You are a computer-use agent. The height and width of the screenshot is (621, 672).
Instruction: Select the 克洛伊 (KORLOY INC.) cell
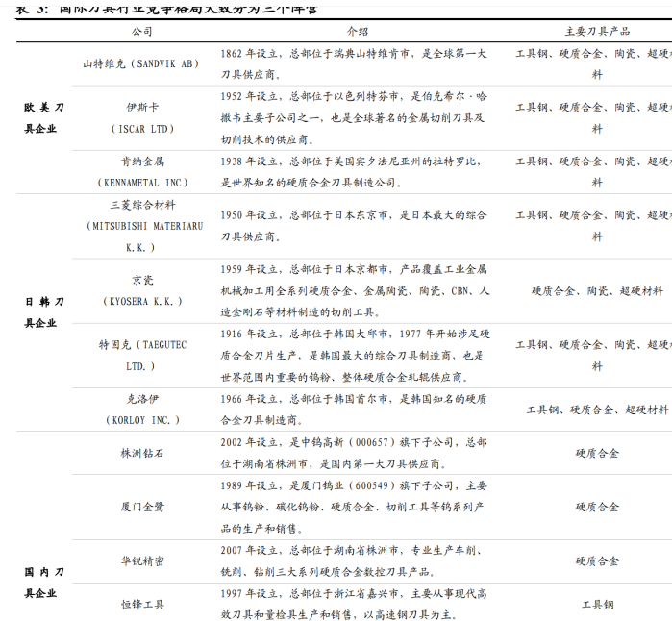click(142, 410)
